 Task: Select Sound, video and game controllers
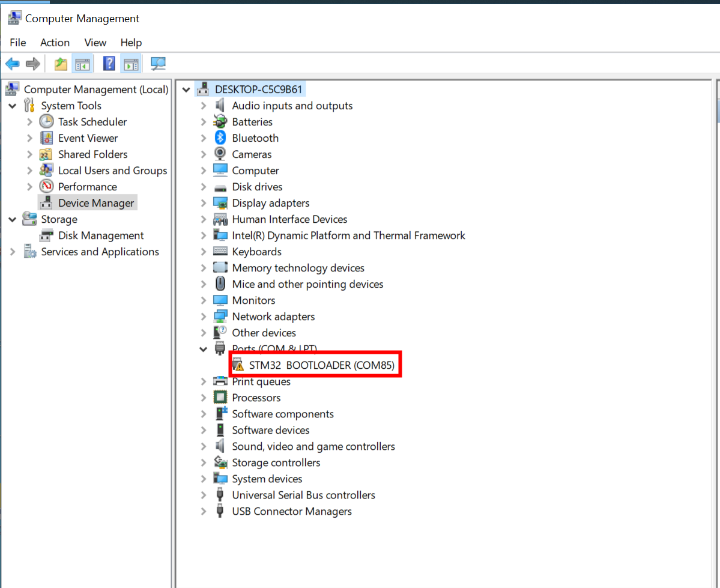coord(313,446)
